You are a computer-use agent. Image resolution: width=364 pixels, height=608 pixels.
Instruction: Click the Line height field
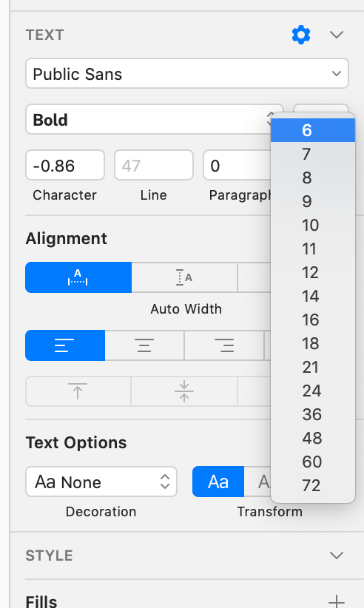point(153,166)
